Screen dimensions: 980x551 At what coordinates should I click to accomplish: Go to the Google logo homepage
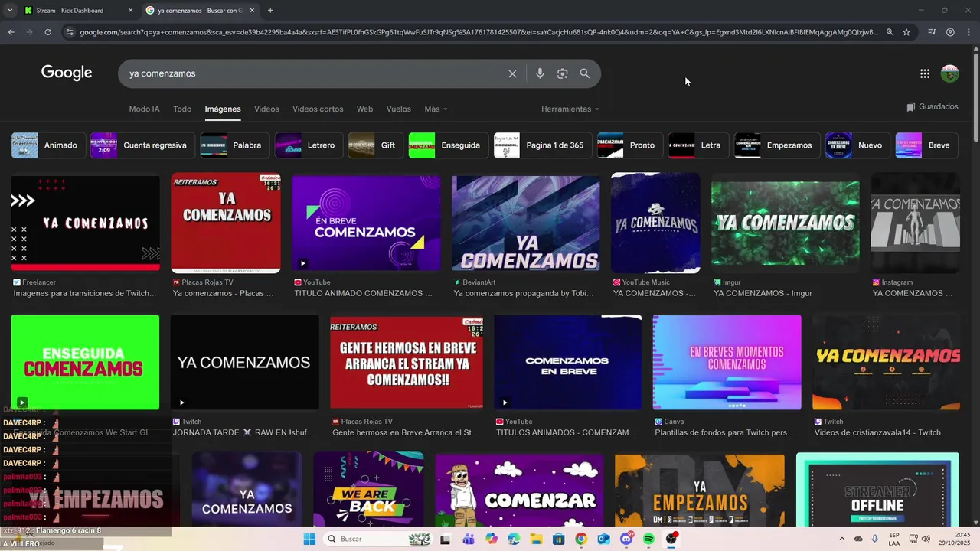(67, 73)
